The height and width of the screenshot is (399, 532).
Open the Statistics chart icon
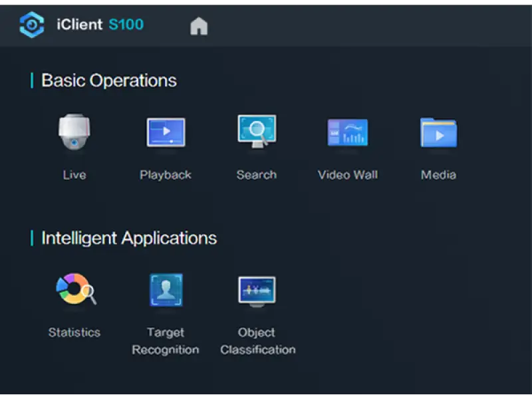(x=76, y=289)
